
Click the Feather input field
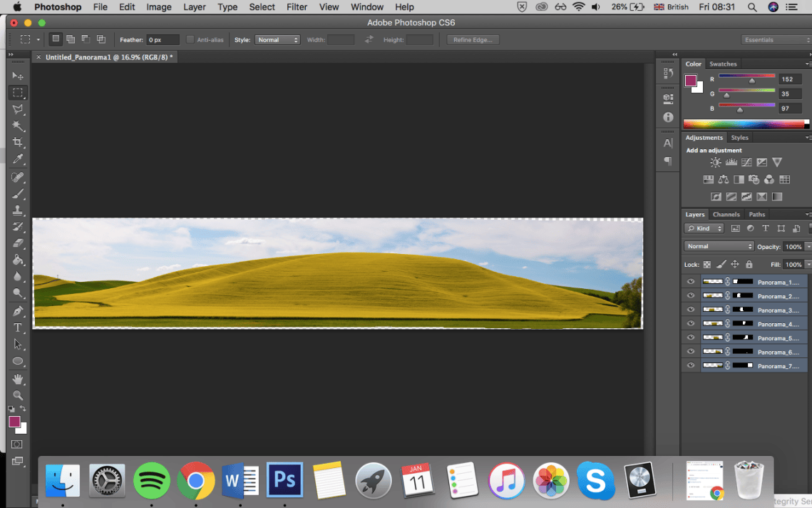tap(163, 40)
